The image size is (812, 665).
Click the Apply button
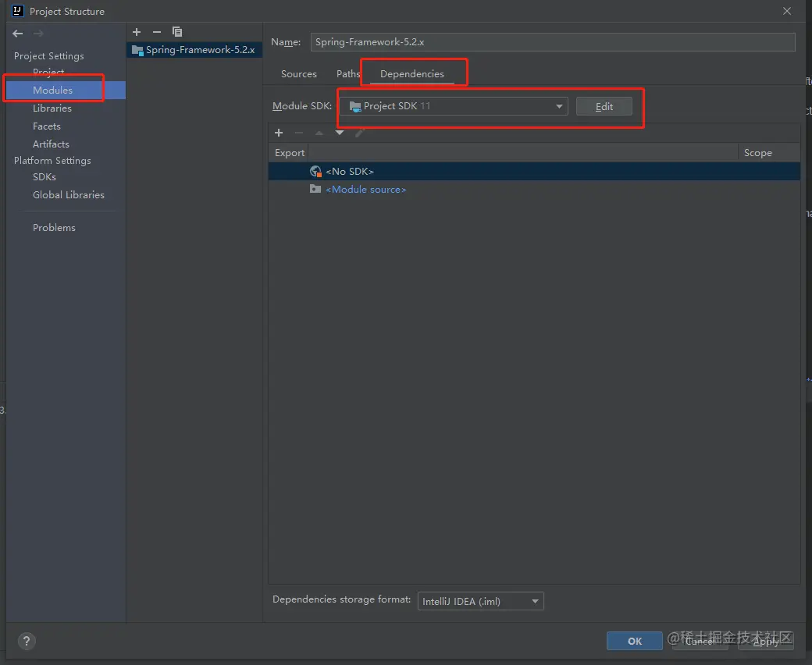tap(765, 642)
